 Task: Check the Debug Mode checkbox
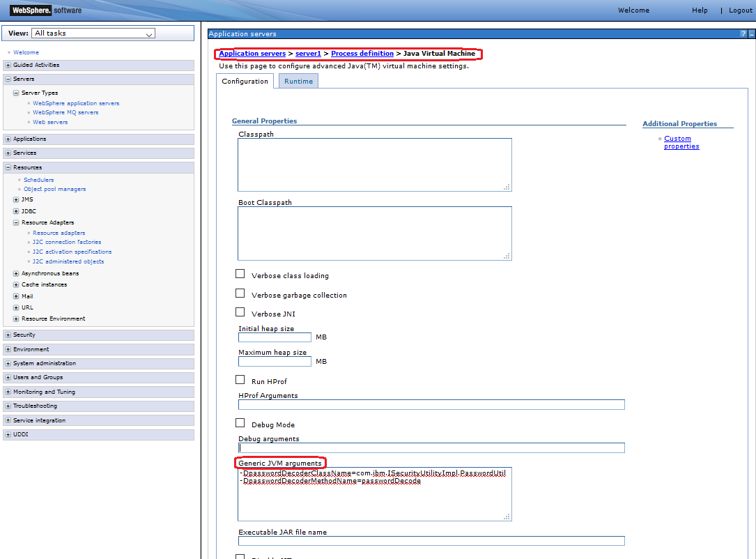click(x=240, y=423)
